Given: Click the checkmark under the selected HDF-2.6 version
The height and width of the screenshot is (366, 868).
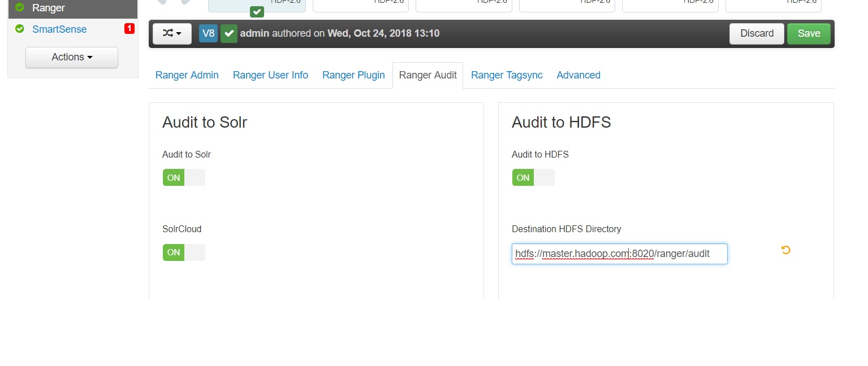Looking at the screenshot, I should [257, 11].
